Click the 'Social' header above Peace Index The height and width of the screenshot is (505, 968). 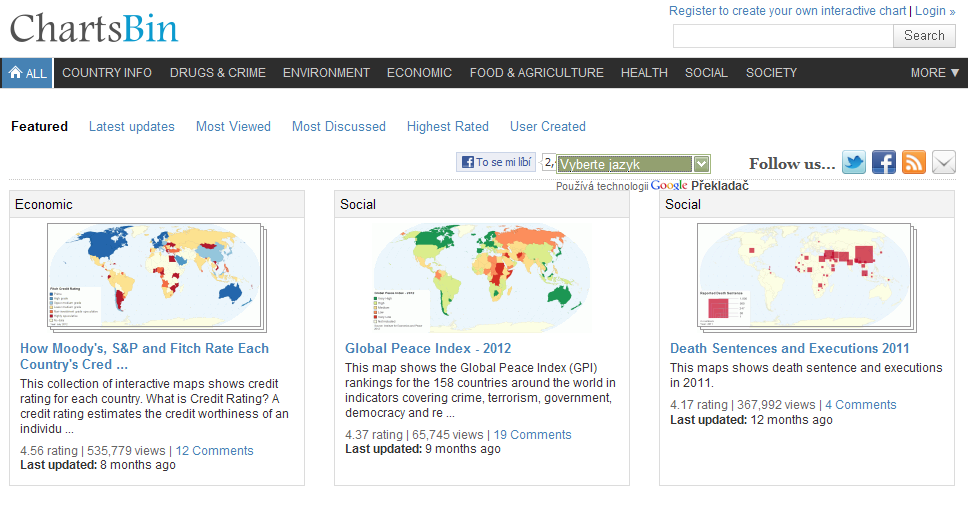[x=482, y=204]
